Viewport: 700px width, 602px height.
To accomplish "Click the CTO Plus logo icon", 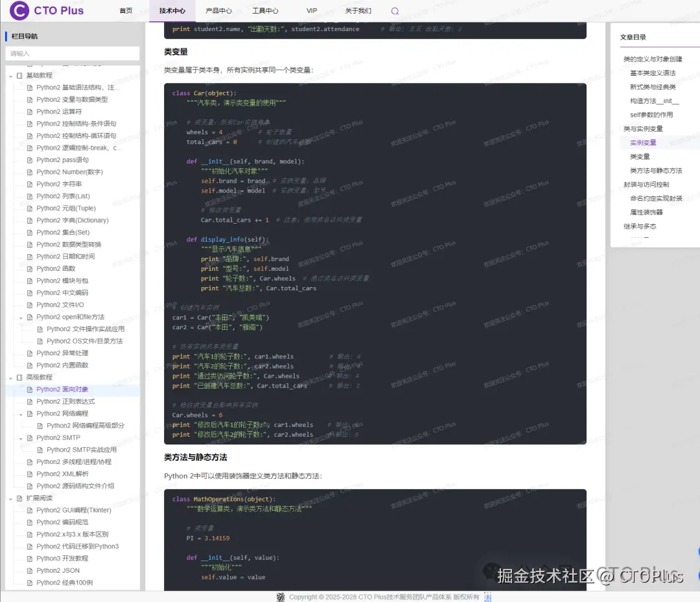I will (x=19, y=10).
